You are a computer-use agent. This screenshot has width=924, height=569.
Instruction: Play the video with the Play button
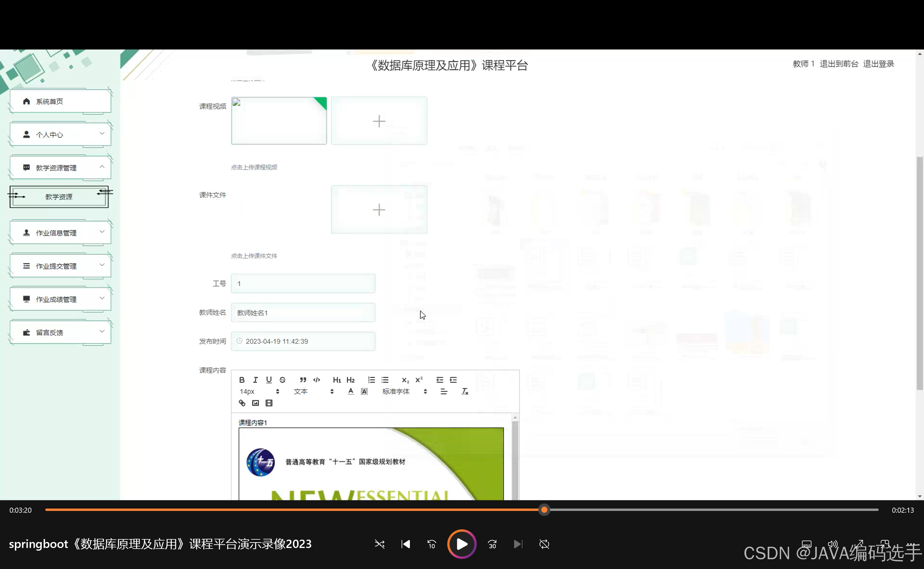[x=461, y=544]
